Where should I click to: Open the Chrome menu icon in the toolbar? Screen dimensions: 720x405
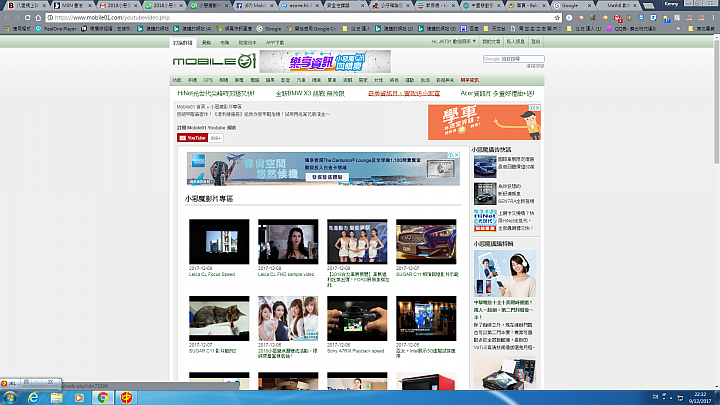[713, 17]
